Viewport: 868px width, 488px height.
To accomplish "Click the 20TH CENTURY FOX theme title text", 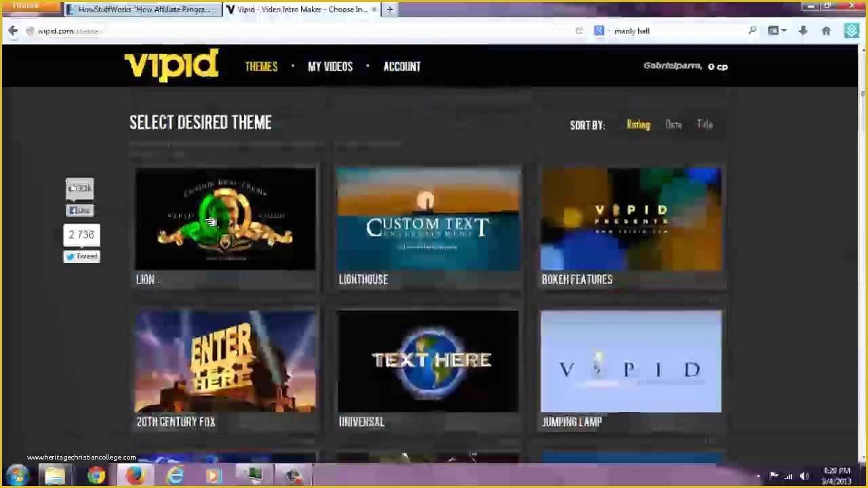I will coord(176,422).
